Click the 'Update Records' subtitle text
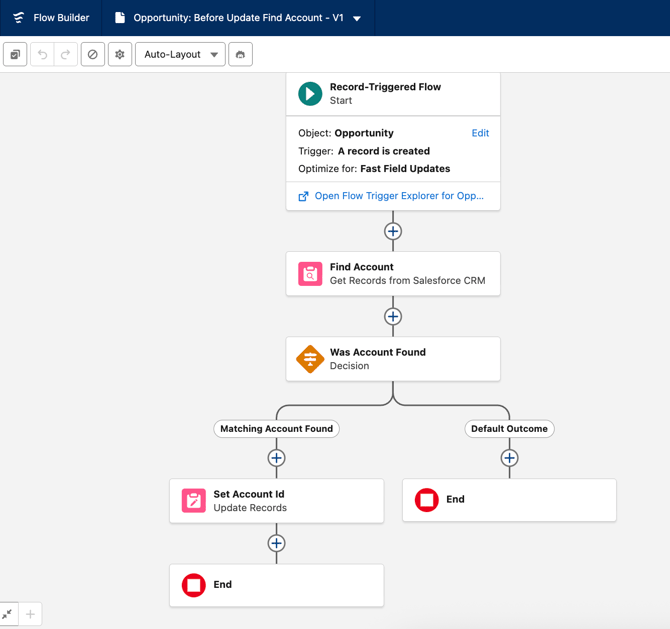Image resolution: width=670 pixels, height=629 pixels. [250, 508]
